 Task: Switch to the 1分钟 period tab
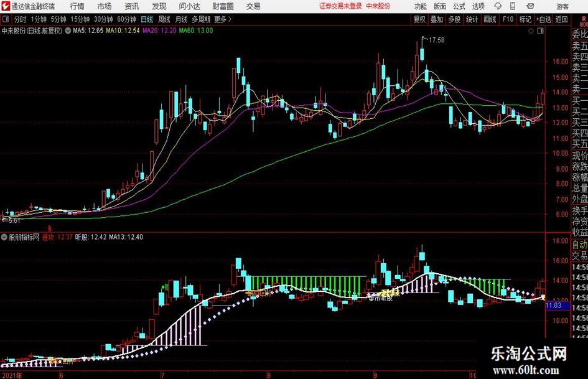(38, 19)
